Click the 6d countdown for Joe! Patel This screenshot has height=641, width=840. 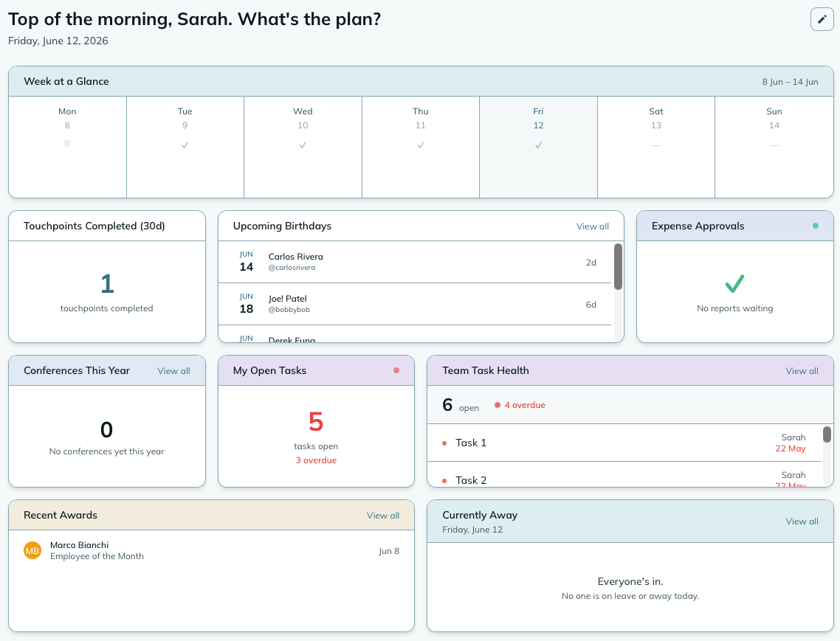pos(591,305)
